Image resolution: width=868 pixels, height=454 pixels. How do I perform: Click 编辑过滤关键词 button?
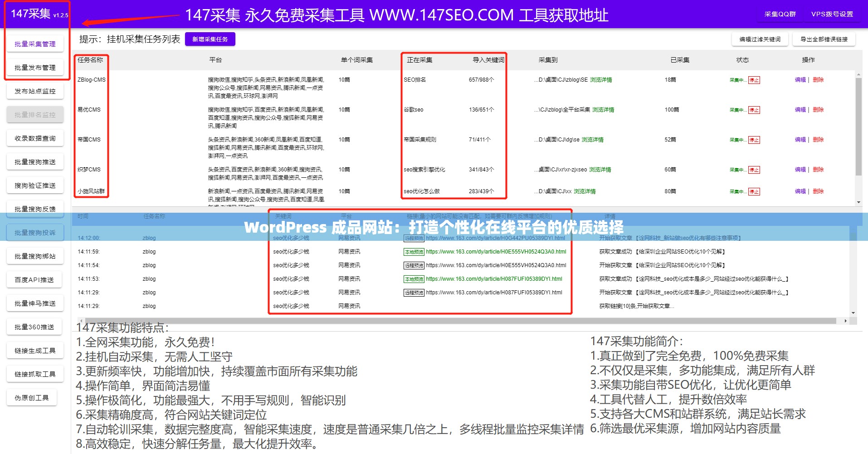(x=759, y=39)
